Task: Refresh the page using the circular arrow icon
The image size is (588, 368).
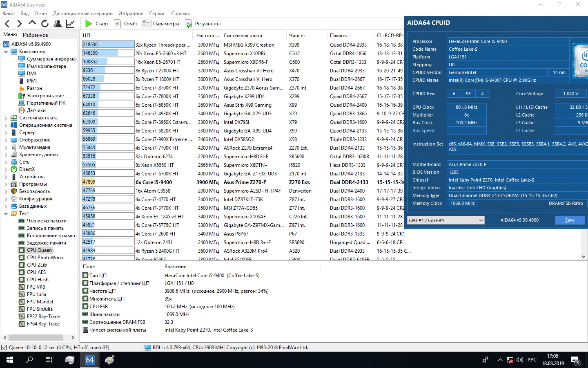Action: coord(45,24)
